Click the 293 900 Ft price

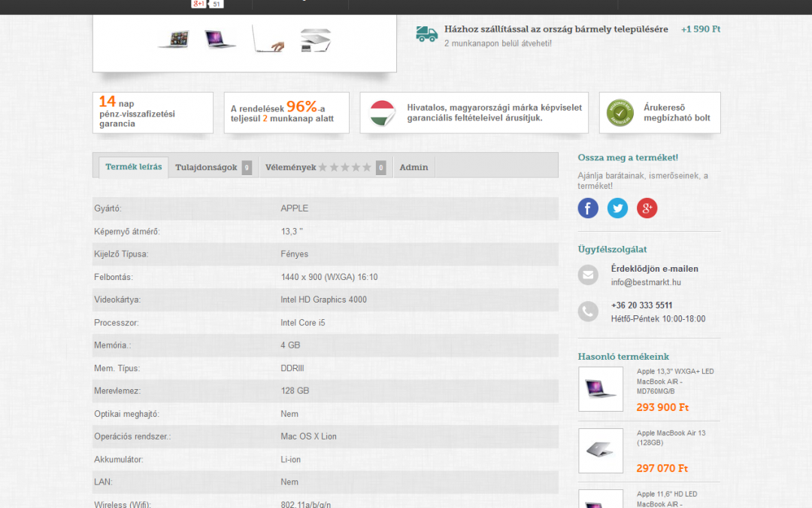click(x=662, y=407)
